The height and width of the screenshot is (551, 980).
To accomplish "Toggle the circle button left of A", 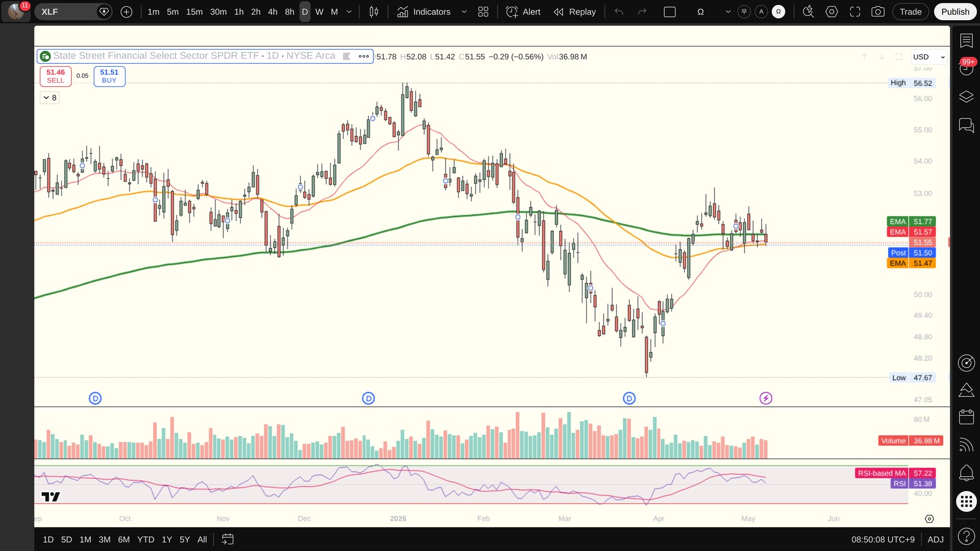I will click(744, 12).
